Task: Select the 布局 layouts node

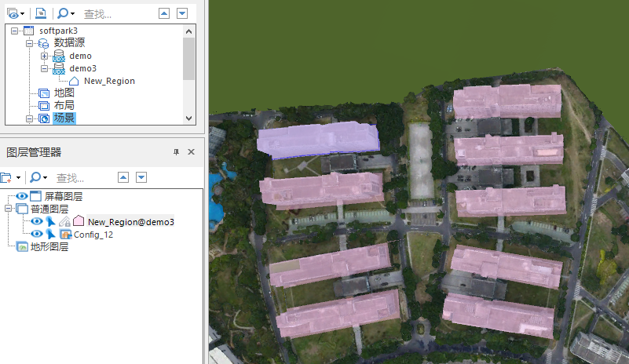Action: click(x=64, y=106)
